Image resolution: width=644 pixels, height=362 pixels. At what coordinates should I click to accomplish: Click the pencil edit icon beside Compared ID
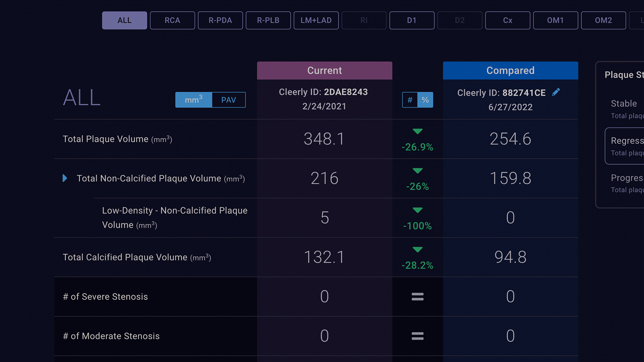pos(556,92)
